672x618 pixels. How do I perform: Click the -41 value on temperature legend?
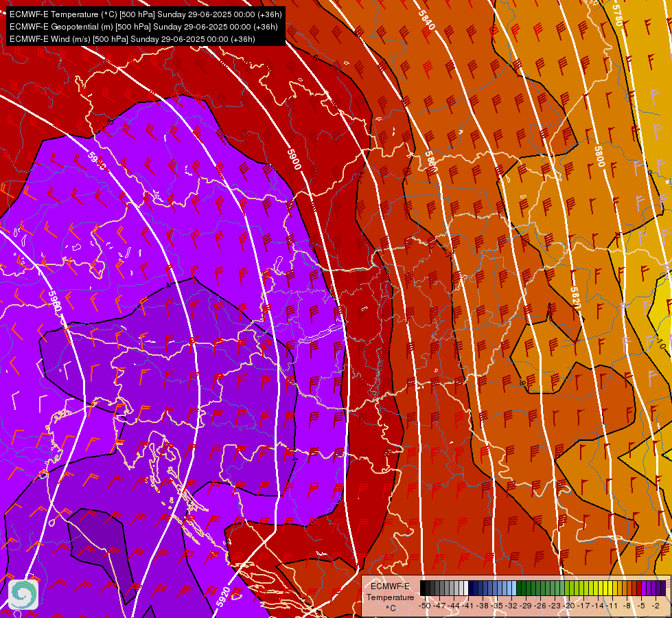(x=468, y=606)
